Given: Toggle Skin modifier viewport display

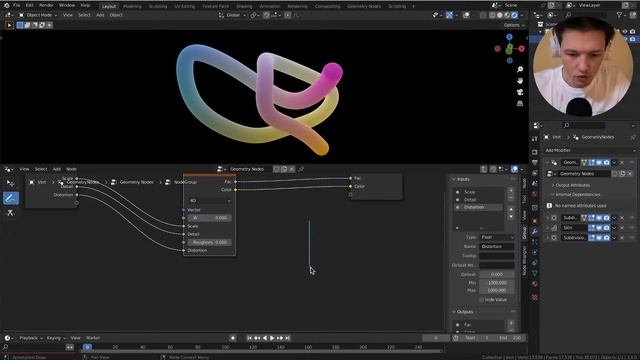Looking at the screenshot, I should tap(599, 228).
